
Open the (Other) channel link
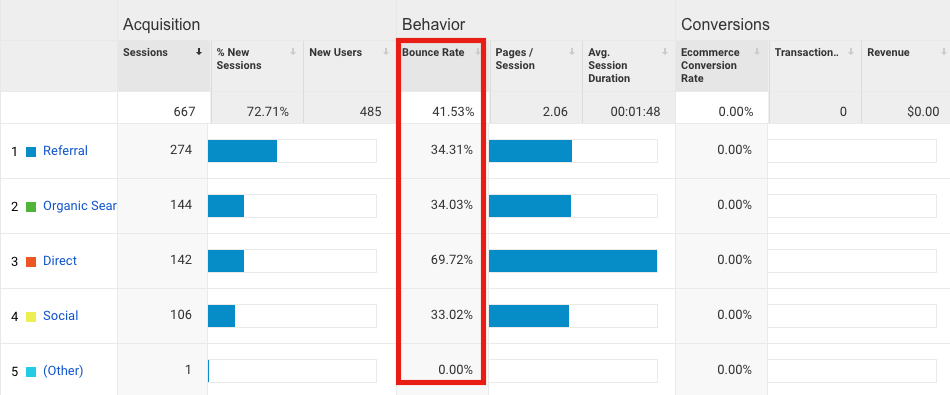pos(63,371)
